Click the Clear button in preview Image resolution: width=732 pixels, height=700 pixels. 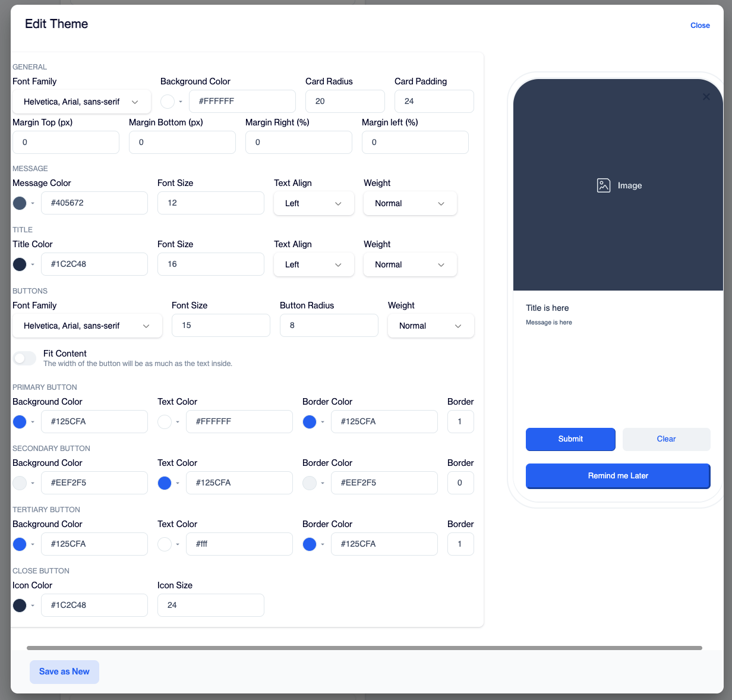666,439
